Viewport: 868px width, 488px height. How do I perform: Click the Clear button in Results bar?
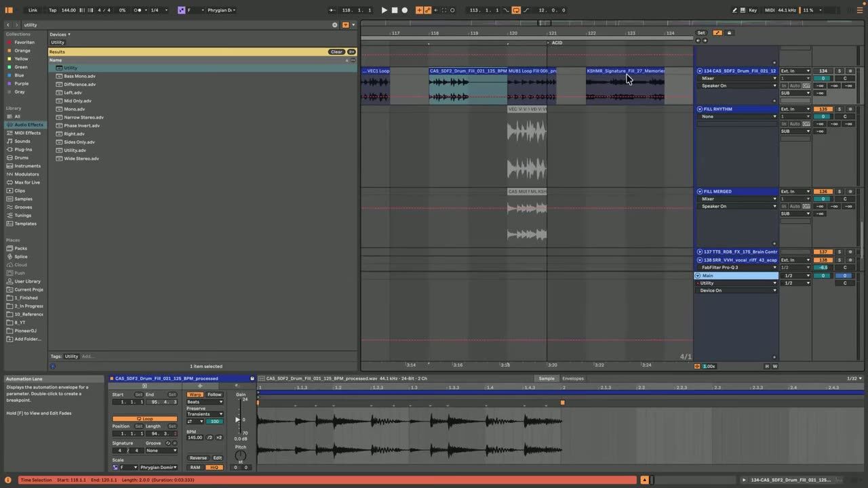pyautogui.click(x=336, y=52)
